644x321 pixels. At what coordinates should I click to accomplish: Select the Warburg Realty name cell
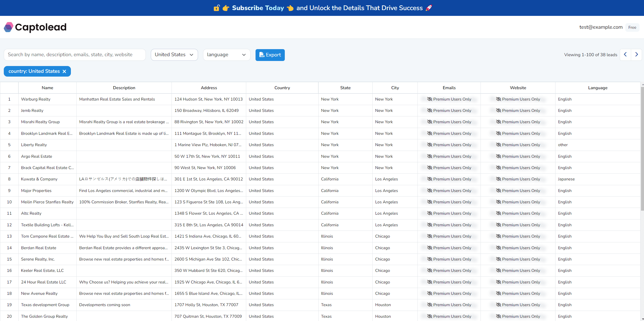47,99
